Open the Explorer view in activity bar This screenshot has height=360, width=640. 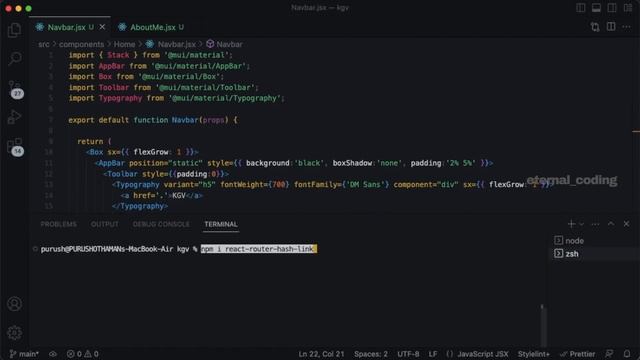15,30
